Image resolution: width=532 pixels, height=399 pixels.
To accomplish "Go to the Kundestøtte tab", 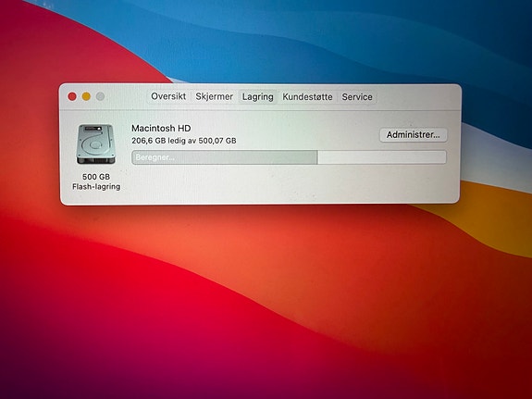I will click(x=307, y=97).
